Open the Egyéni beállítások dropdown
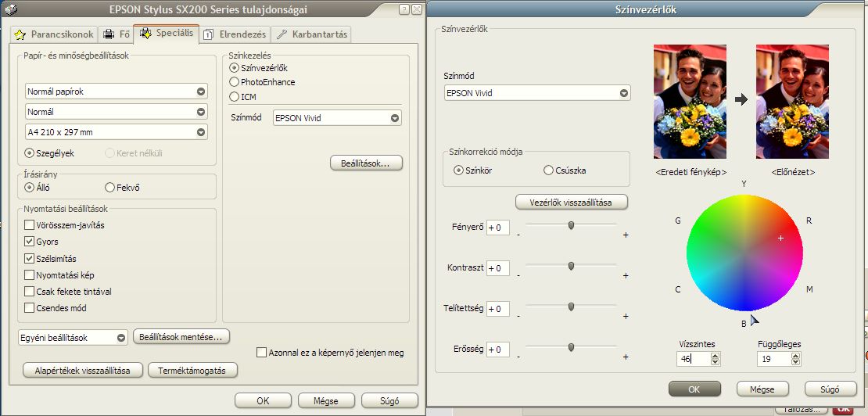The width and height of the screenshot is (868, 416). pyautogui.click(x=73, y=338)
